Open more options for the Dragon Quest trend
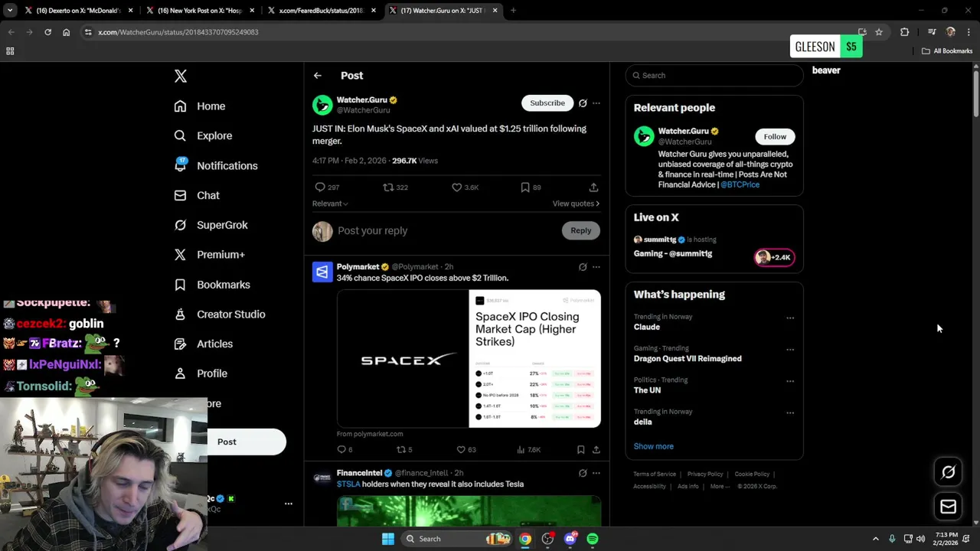This screenshot has width=980, height=551. (790, 350)
